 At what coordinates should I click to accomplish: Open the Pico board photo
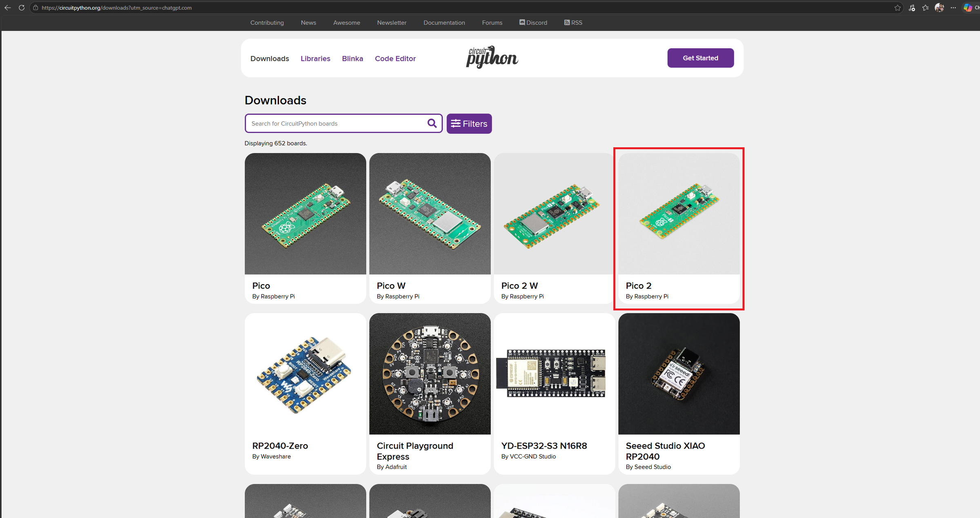click(305, 213)
